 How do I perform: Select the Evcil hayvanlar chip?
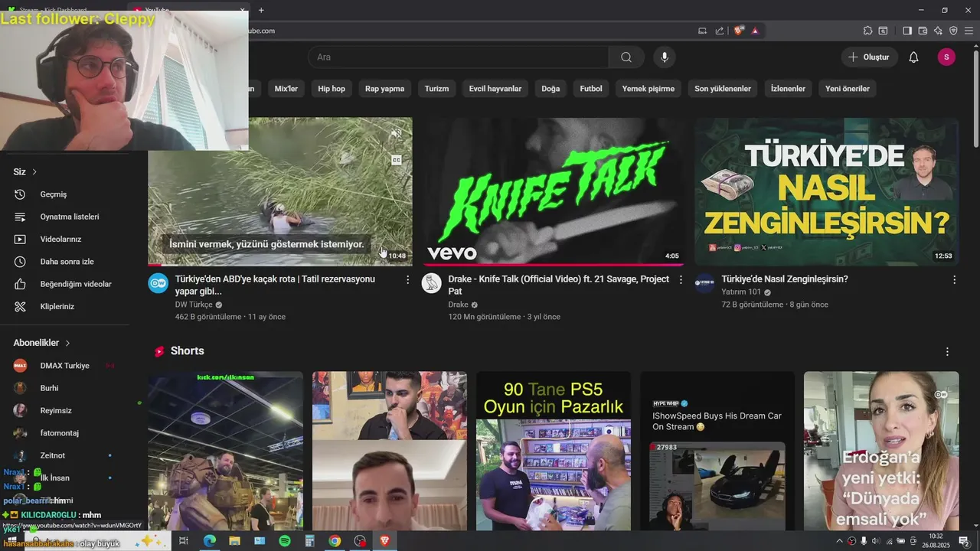[495, 89]
